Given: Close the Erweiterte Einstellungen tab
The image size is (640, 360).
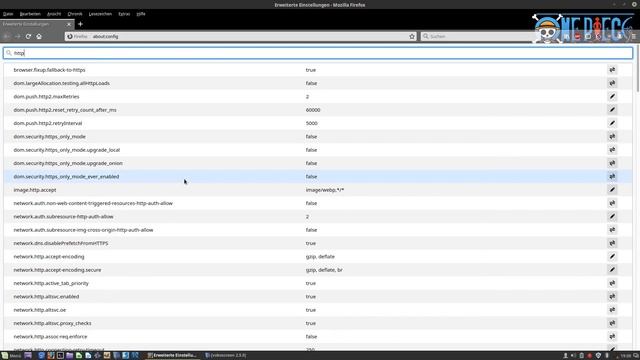Looking at the screenshot, I should tap(69, 24).
